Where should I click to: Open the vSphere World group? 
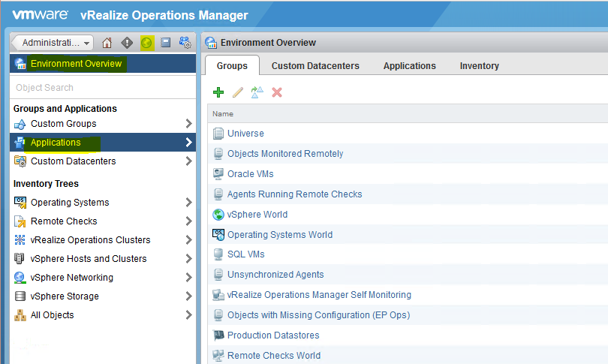click(x=257, y=215)
